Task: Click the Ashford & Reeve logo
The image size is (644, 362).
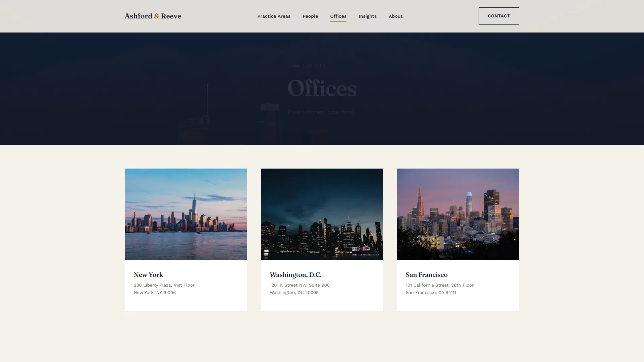Action: click(x=153, y=16)
